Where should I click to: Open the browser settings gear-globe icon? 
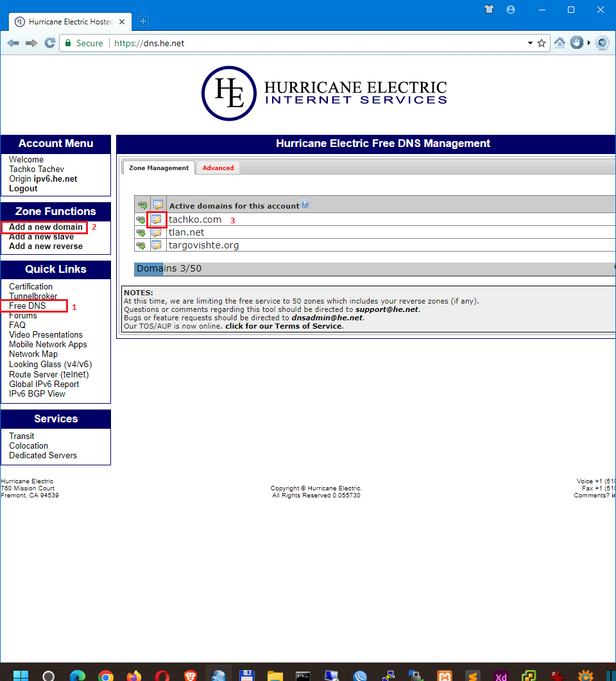602,42
